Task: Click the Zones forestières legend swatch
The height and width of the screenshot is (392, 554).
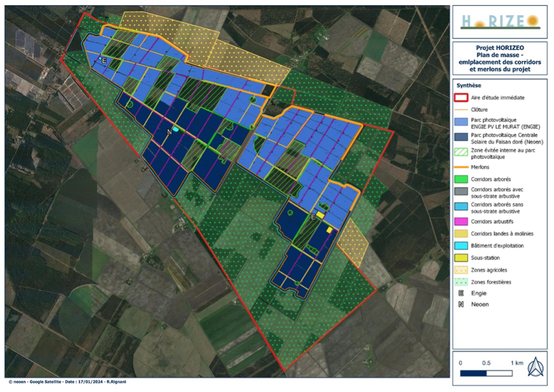Action: (462, 281)
